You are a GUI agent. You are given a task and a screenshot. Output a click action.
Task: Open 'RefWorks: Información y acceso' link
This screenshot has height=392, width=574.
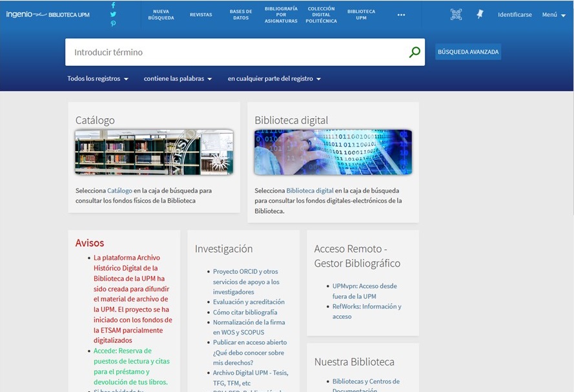(367, 311)
